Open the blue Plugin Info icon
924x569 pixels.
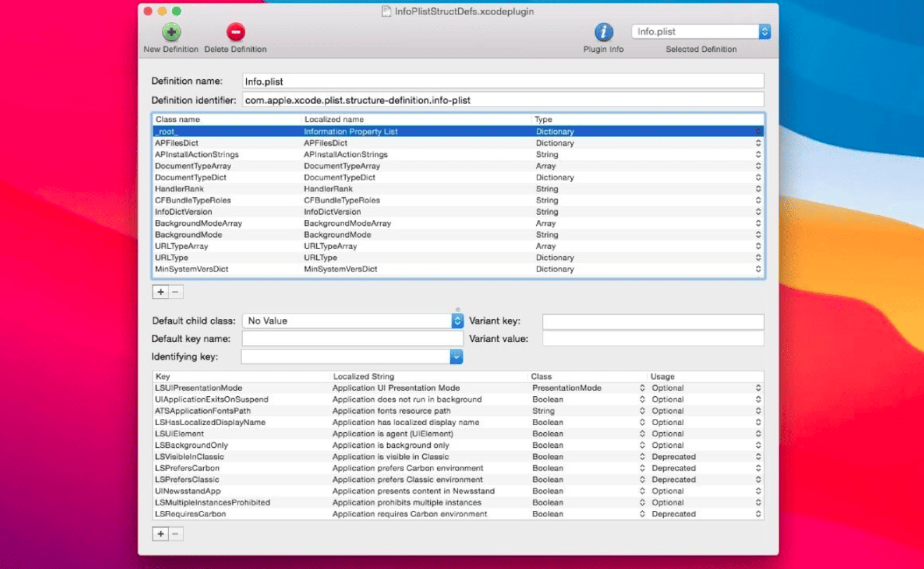point(603,32)
